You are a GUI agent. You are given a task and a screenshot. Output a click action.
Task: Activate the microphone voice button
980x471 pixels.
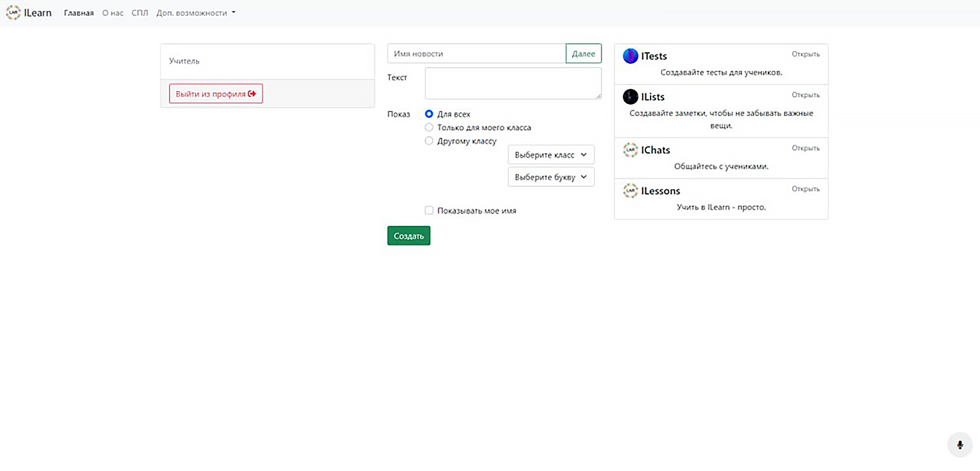(x=960, y=445)
